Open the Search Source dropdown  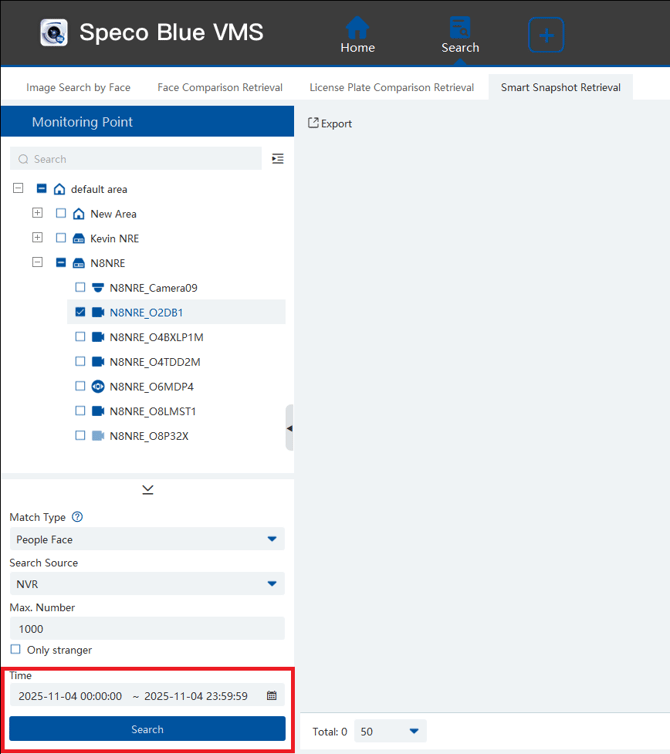coord(147,584)
